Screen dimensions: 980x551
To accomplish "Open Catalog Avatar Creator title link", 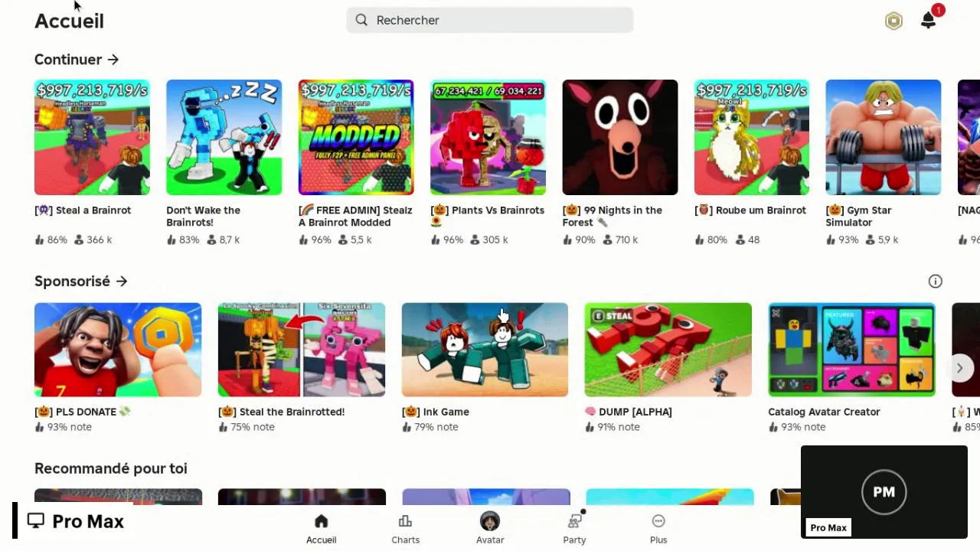I will [x=824, y=412].
